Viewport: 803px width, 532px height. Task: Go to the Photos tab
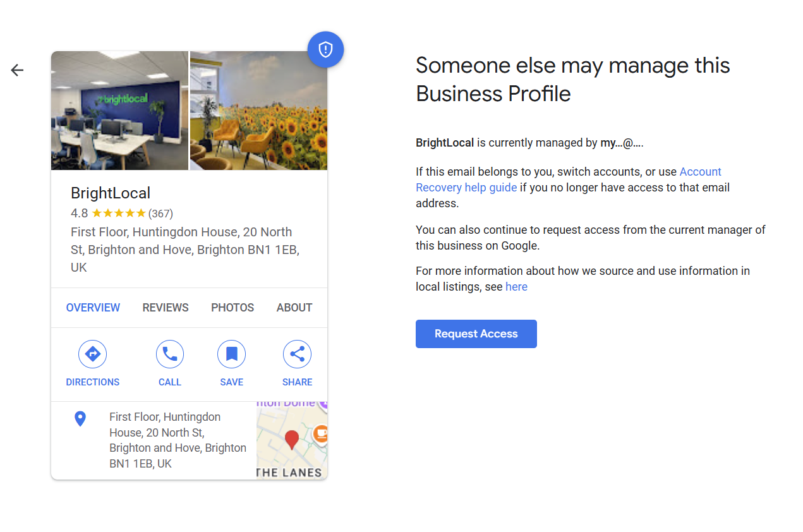(232, 308)
